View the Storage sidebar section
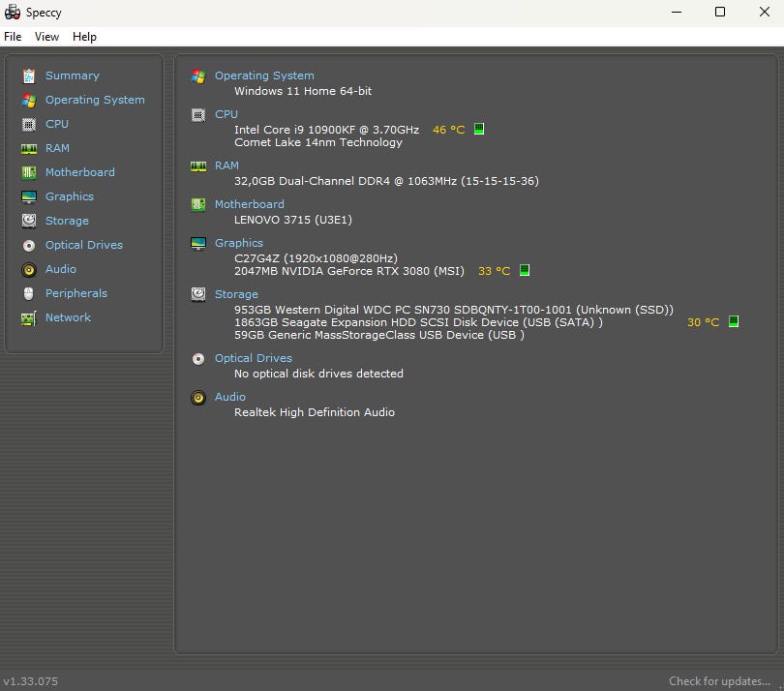784x691 pixels. [67, 221]
